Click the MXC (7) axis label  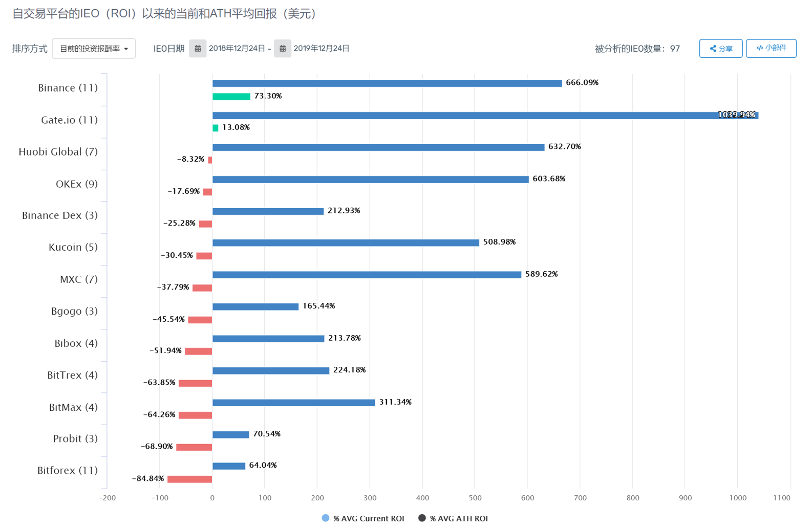(x=79, y=279)
